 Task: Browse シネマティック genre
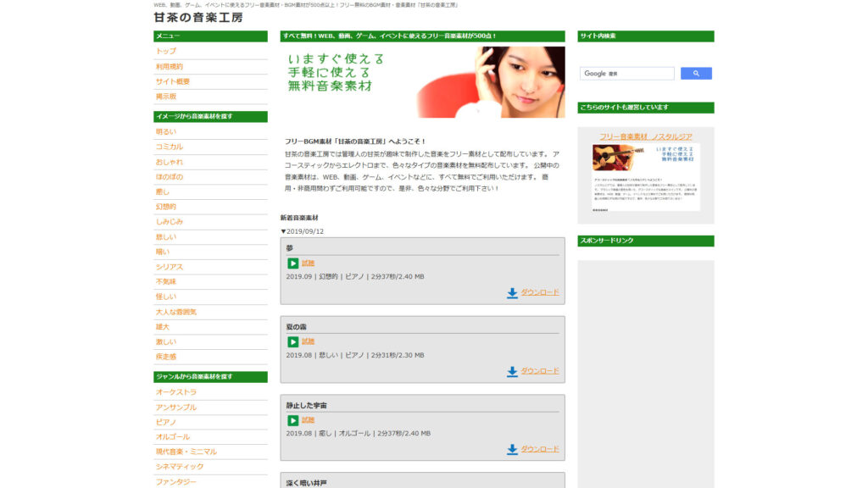pyautogui.click(x=180, y=467)
